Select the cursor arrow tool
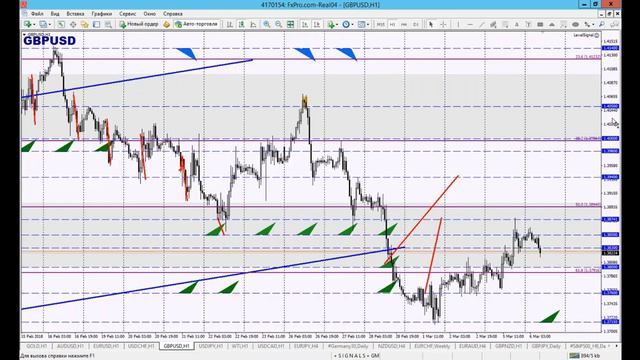640x360 pixels. 431,24
